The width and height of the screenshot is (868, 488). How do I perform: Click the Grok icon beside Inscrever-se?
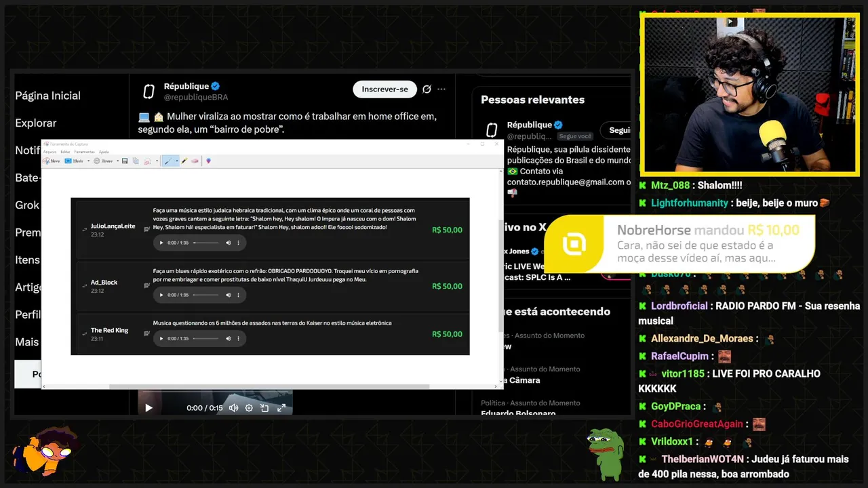(x=427, y=89)
